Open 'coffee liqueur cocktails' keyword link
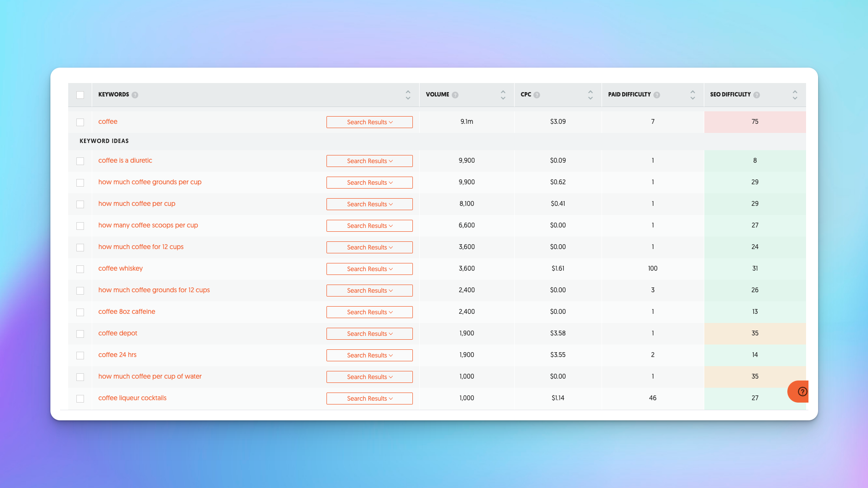Viewport: 868px width, 488px height. point(133,398)
